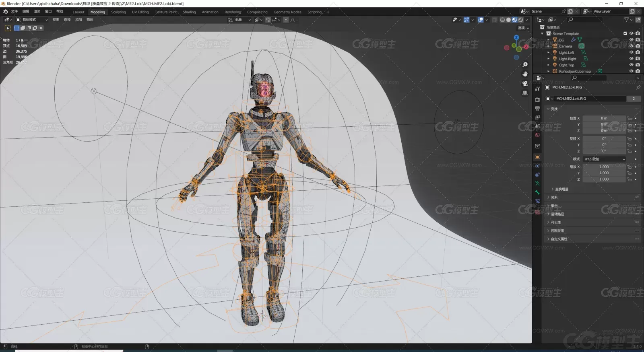Open transform orientation dropdown 全局
The height and width of the screenshot is (352, 644).
point(239,20)
